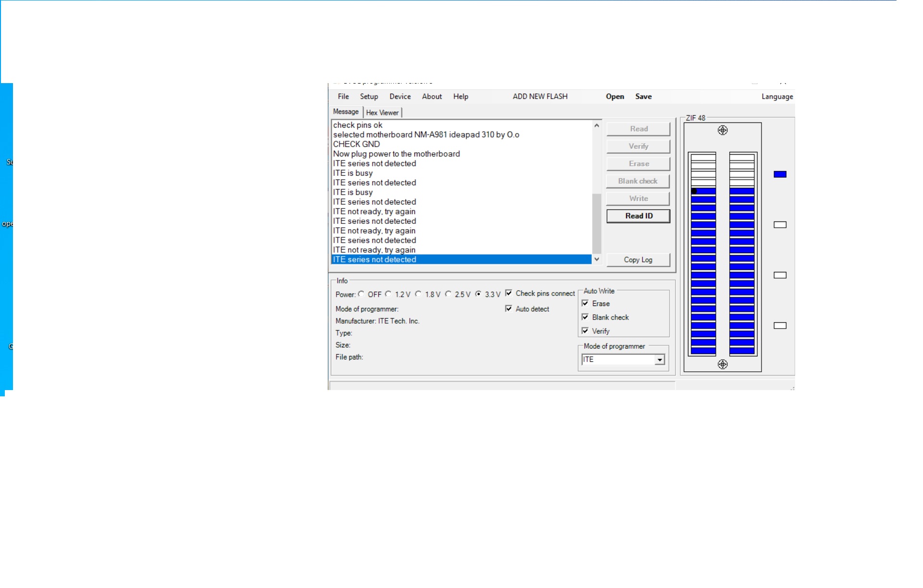Image resolution: width=923 pixels, height=588 pixels.
Task: Click top ZIF 48 socket screw icon
Action: coord(723,130)
